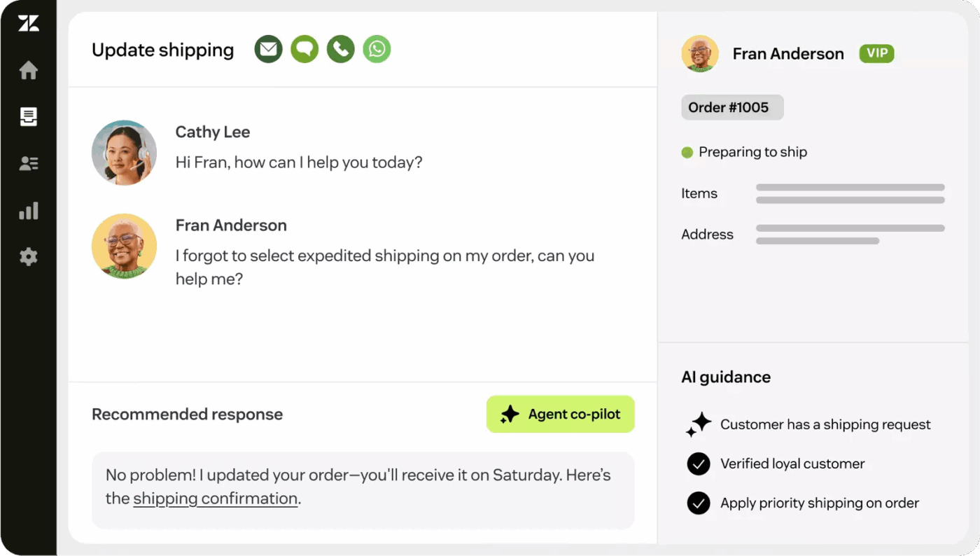Start a call via the phone icon
Screen dimensions: 980x556
pos(341,49)
